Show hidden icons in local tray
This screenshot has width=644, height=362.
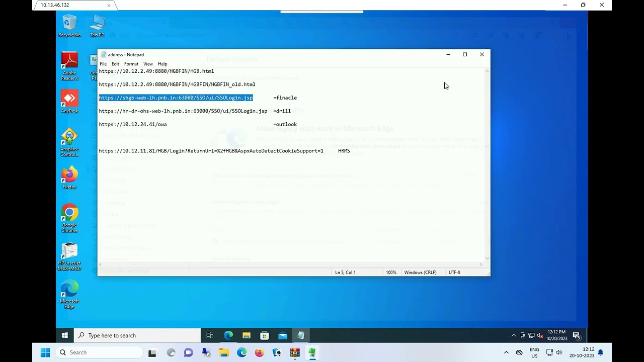[x=506, y=352]
